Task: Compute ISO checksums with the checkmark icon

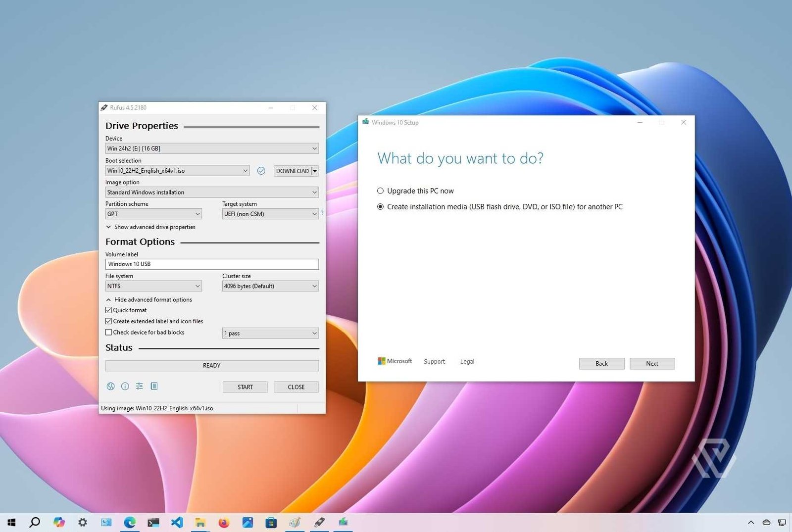Action: 261,171
